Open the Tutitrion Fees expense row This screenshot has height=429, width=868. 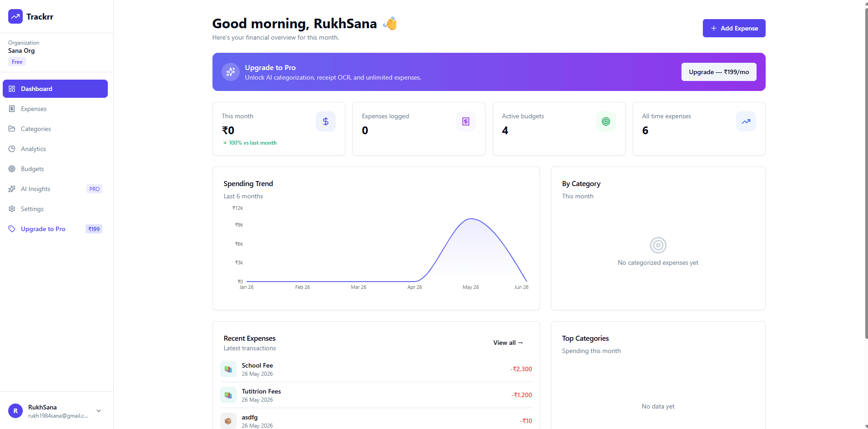(376, 395)
